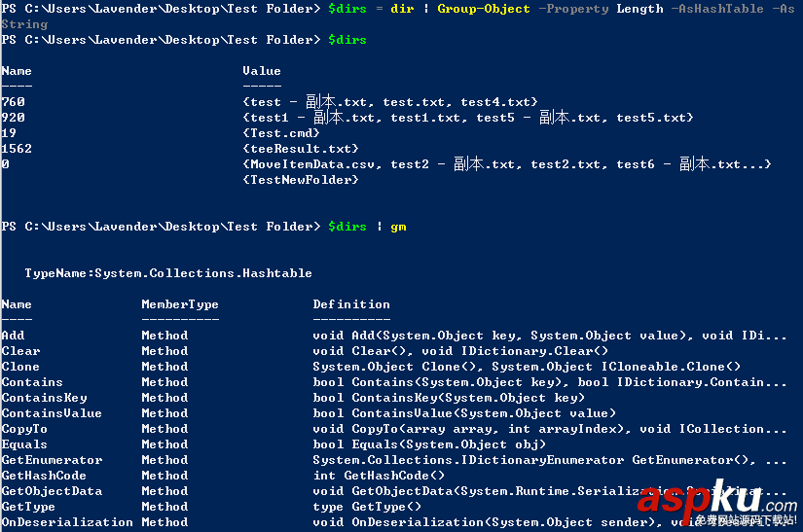Click the Group-Object cmdlet in the first command
Image resolution: width=803 pixels, height=532 pixels.
pyautogui.click(x=484, y=9)
